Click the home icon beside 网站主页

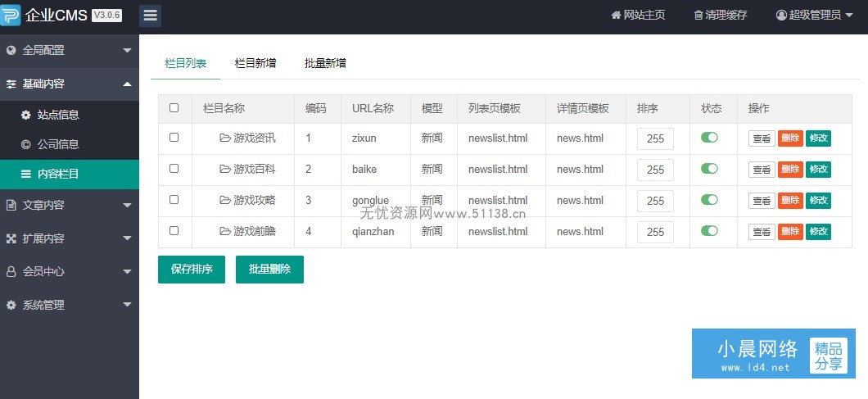click(x=616, y=15)
